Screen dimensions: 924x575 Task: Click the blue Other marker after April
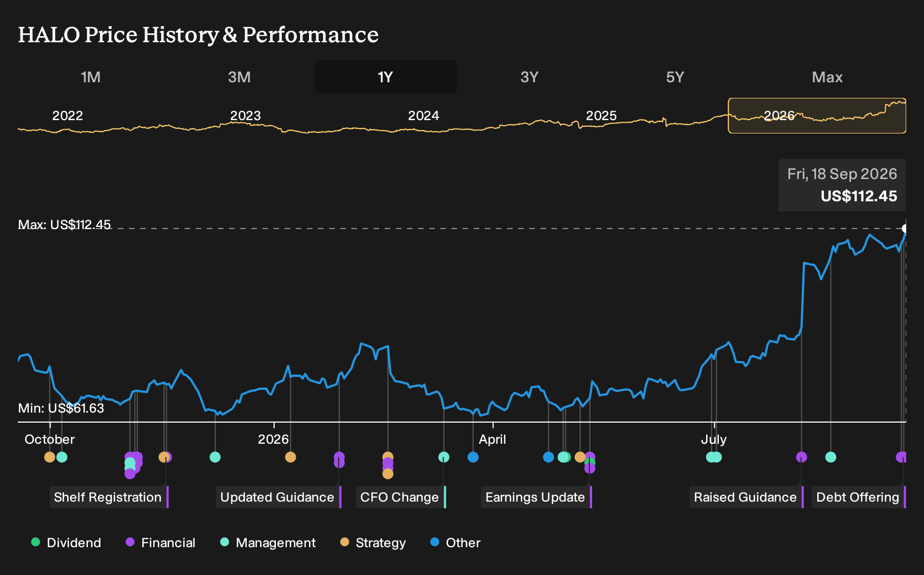(x=548, y=457)
